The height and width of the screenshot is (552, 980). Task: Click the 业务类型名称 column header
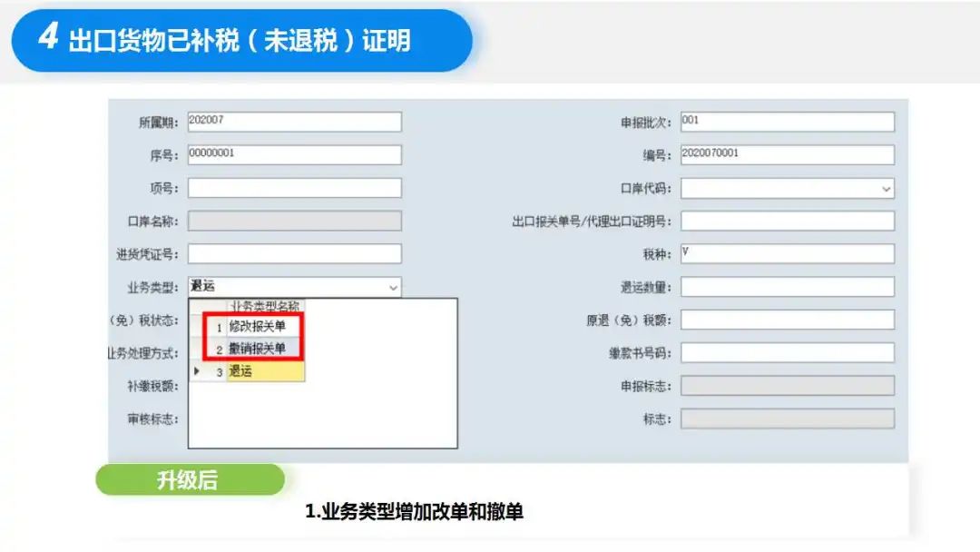coord(266,306)
